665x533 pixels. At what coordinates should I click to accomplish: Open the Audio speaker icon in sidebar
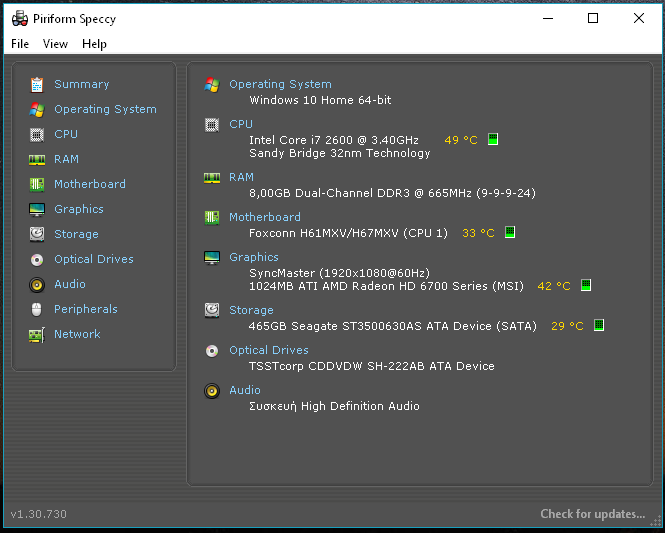(37, 285)
